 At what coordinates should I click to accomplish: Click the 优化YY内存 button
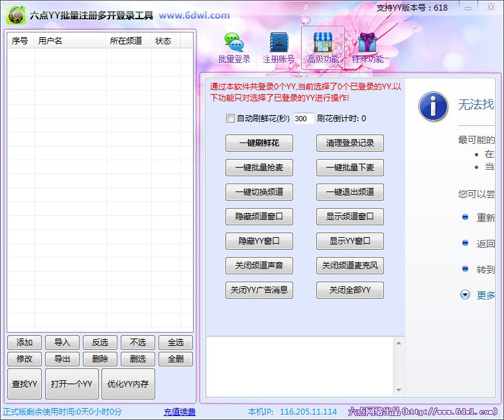(128, 384)
